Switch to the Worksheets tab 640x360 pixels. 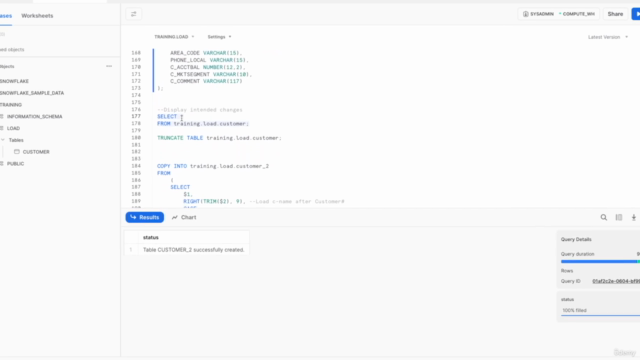tap(37, 16)
